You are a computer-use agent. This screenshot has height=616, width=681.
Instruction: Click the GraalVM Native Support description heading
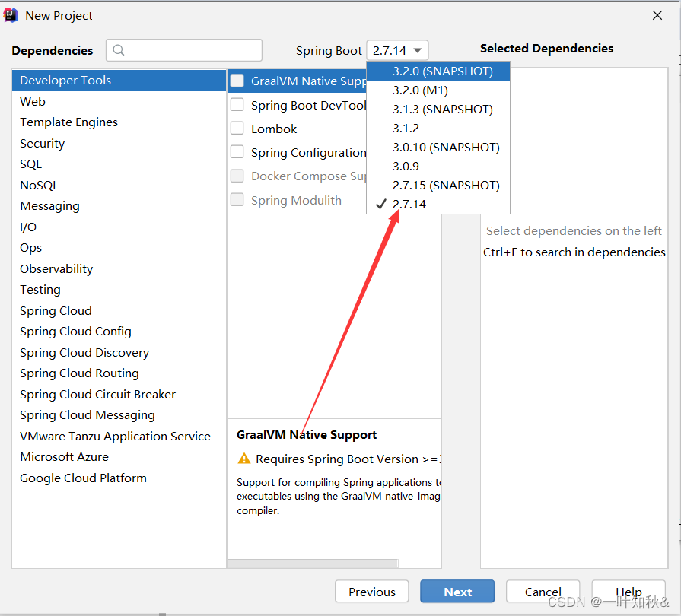pyautogui.click(x=307, y=434)
